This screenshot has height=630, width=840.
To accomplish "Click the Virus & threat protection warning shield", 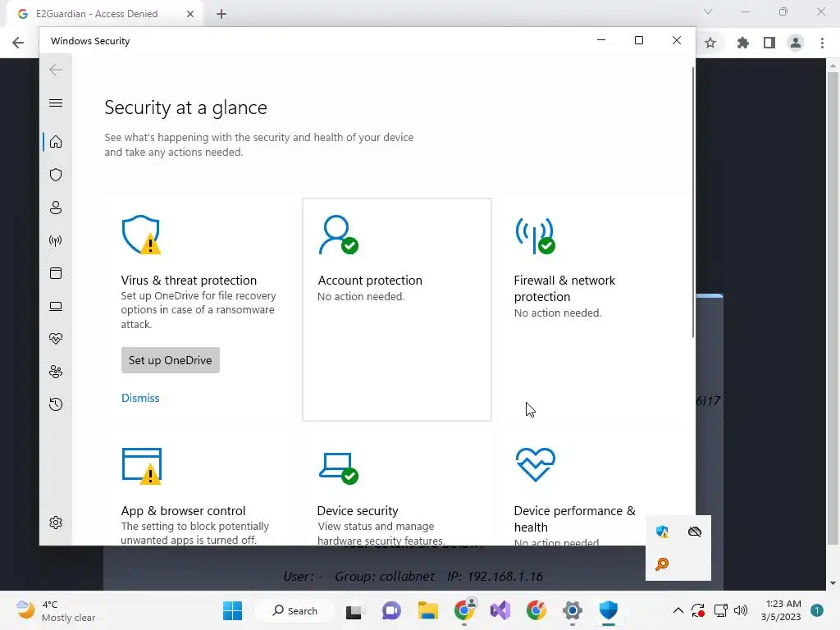I will 141,235.
